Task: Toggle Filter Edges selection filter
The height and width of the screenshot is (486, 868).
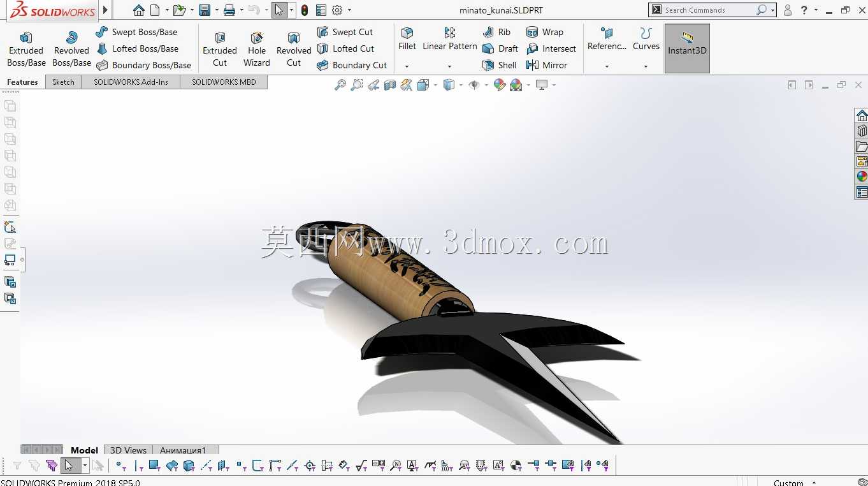Action: click(x=138, y=466)
